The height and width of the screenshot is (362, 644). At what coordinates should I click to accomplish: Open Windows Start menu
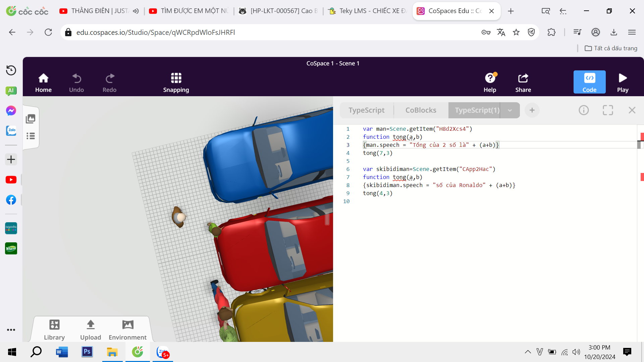[12, 352]
